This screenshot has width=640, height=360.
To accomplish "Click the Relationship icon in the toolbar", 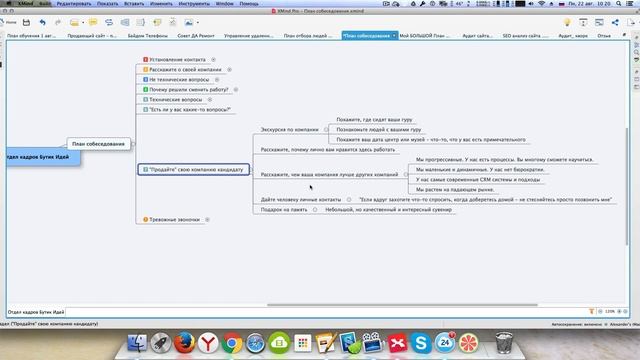I will (x=109, y=22).
